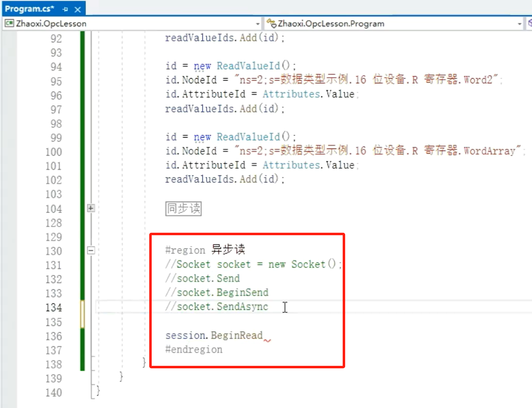This screenshot has width=532, height=408.
Task: Click ReadValueId type on line 94
Action: (x=248, y=66)
